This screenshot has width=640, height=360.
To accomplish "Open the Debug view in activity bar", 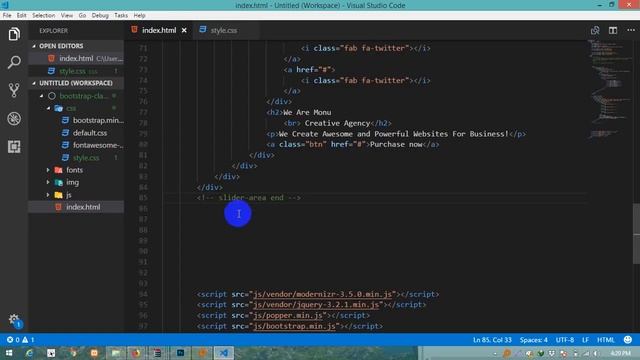I will [14, 118].
